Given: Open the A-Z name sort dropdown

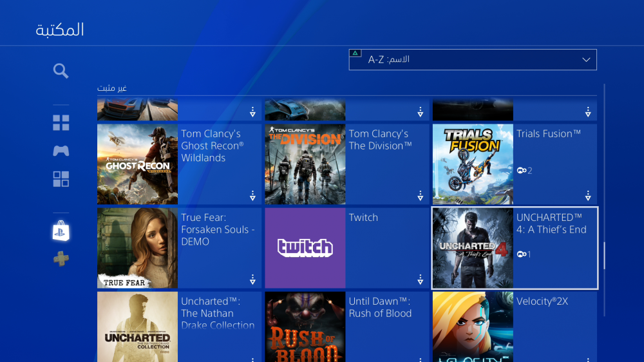Looking at the screenshot, I should click(x=472, y=60).
